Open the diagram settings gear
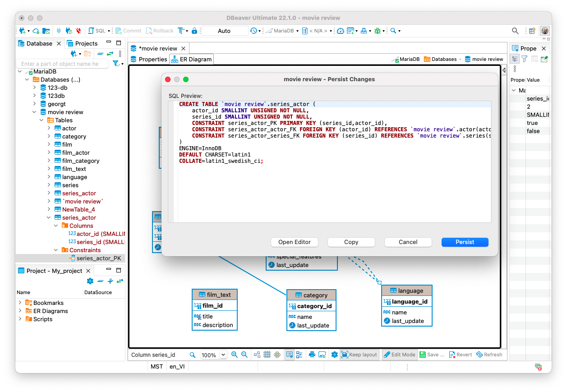 (335, 355)
